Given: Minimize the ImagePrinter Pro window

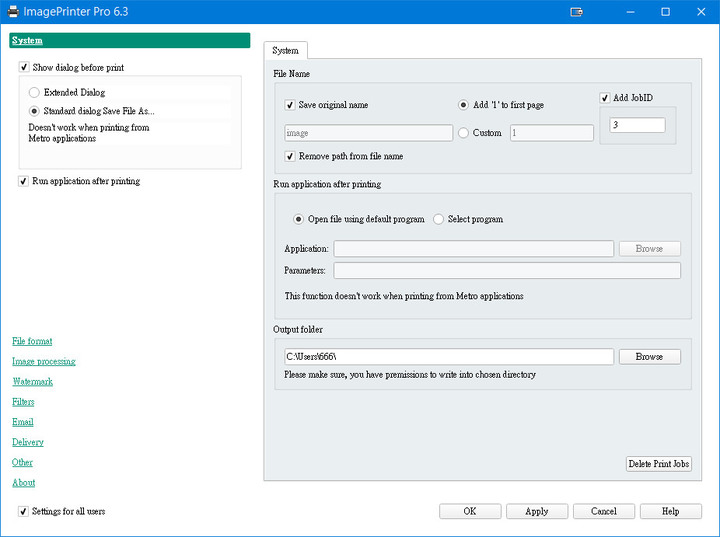Looking at the screenshot, I should [x=630, y=12].
